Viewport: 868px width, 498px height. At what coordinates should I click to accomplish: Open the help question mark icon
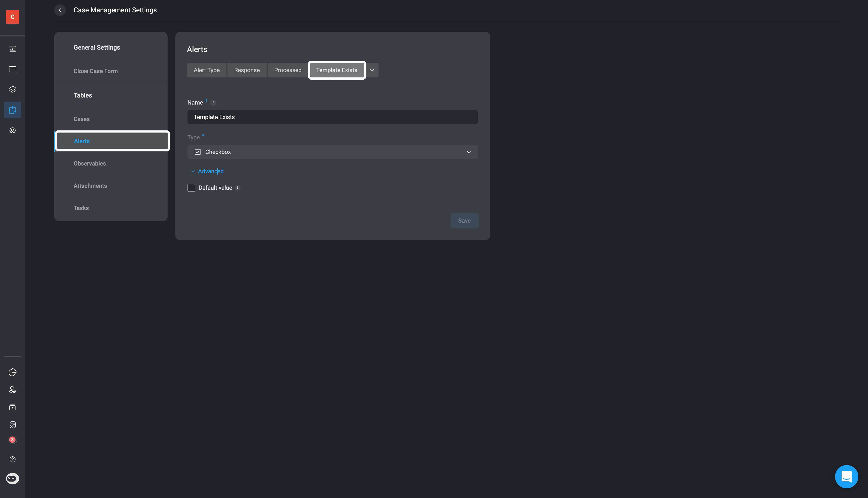[x=13, y=459]
